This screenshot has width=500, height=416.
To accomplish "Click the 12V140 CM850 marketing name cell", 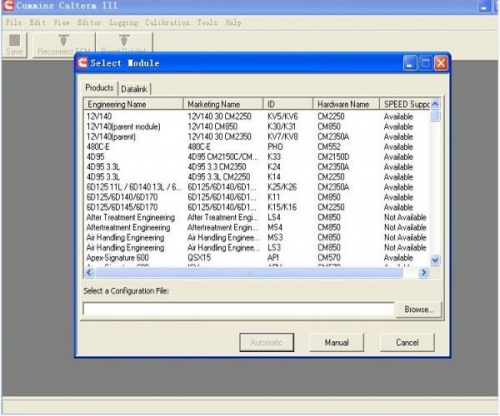I will coord(212,127).
